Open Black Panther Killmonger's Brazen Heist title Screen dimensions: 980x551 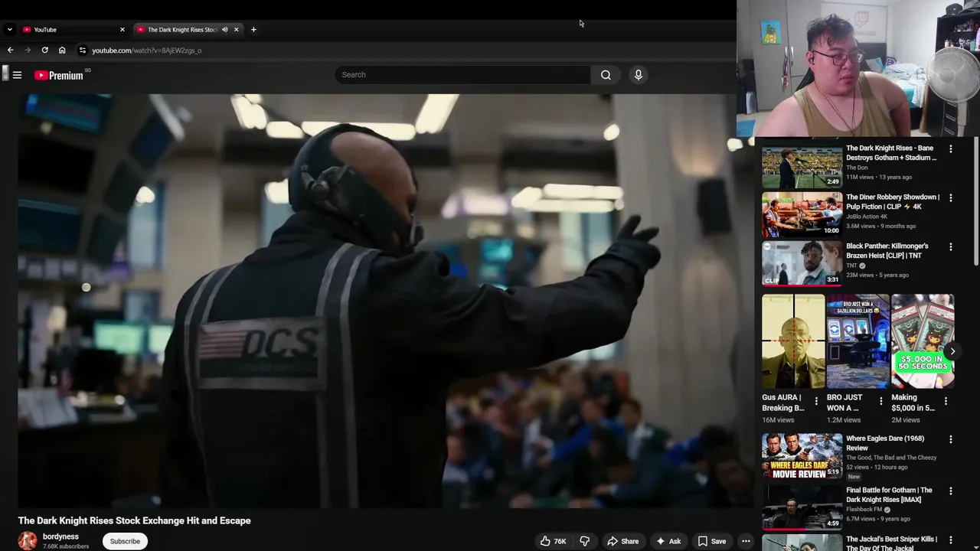[x=887, y=251]
